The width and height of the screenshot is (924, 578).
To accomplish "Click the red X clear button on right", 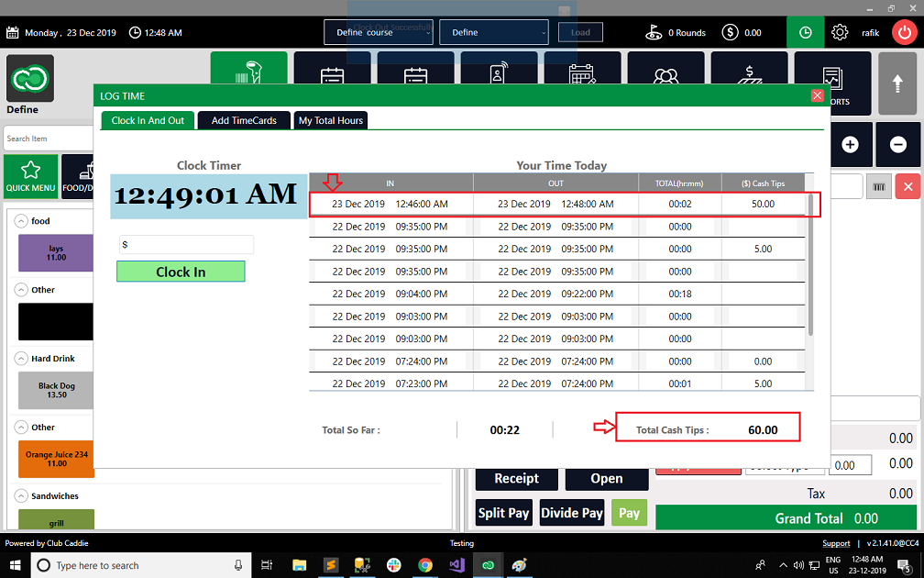I will click(907, 187).
